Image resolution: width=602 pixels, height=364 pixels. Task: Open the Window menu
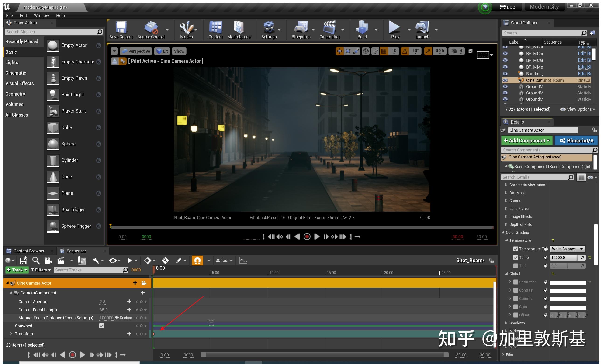click(41, 15)
